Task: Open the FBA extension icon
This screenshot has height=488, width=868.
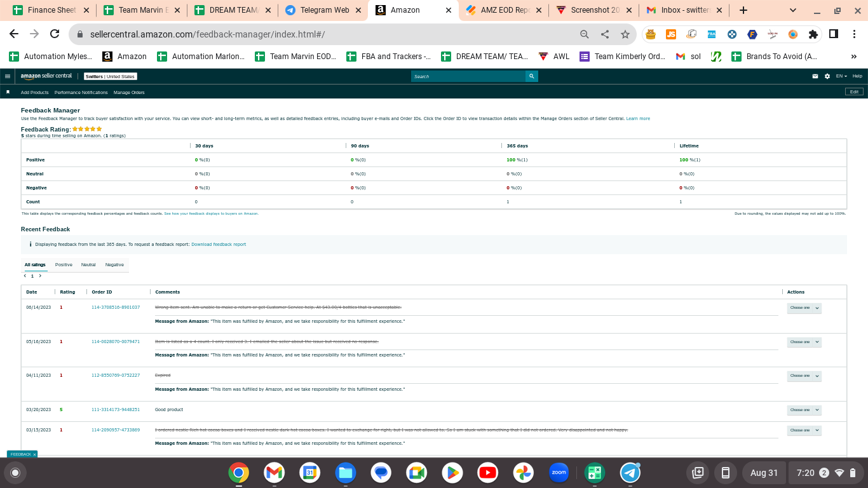Action: tap(712, 34)
